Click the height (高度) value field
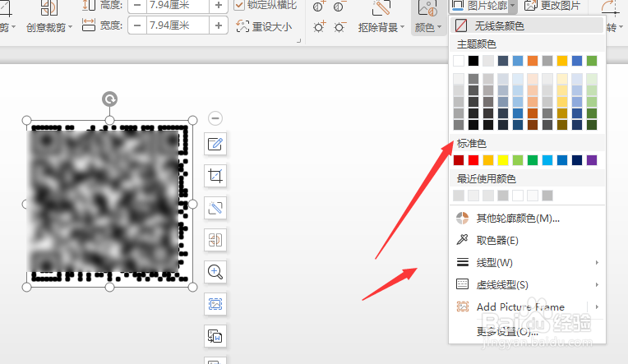 pyautogui.click(x=178, y=5)
